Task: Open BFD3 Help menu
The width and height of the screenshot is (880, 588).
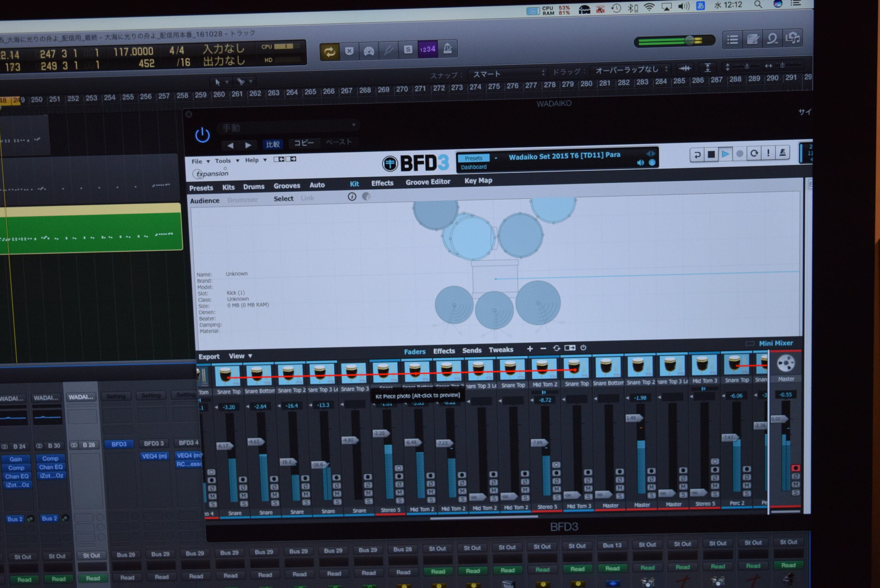Action: (x=256, y=160)
